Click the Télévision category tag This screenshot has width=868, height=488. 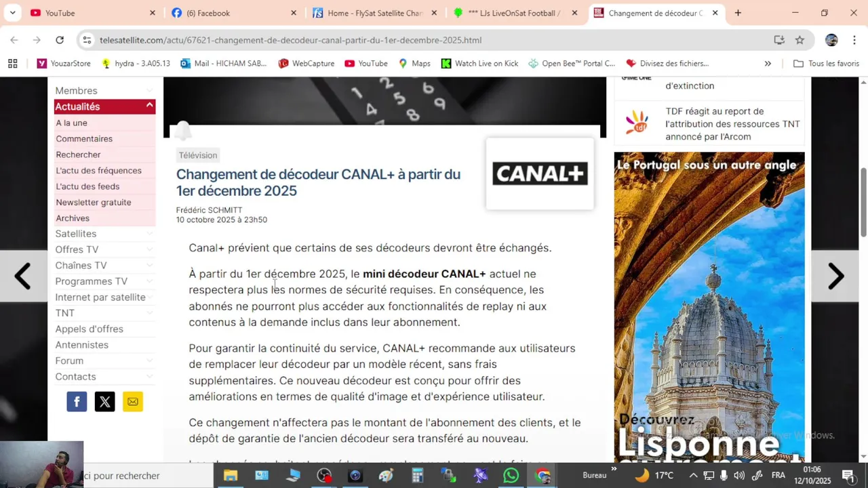(198, 155)
